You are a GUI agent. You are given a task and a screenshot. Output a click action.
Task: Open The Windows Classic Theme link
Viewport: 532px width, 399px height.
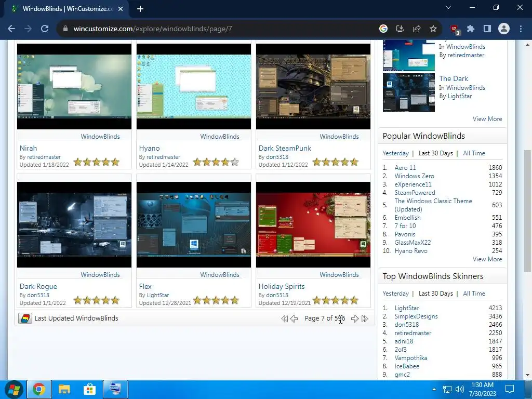click(x=433, y=205)
